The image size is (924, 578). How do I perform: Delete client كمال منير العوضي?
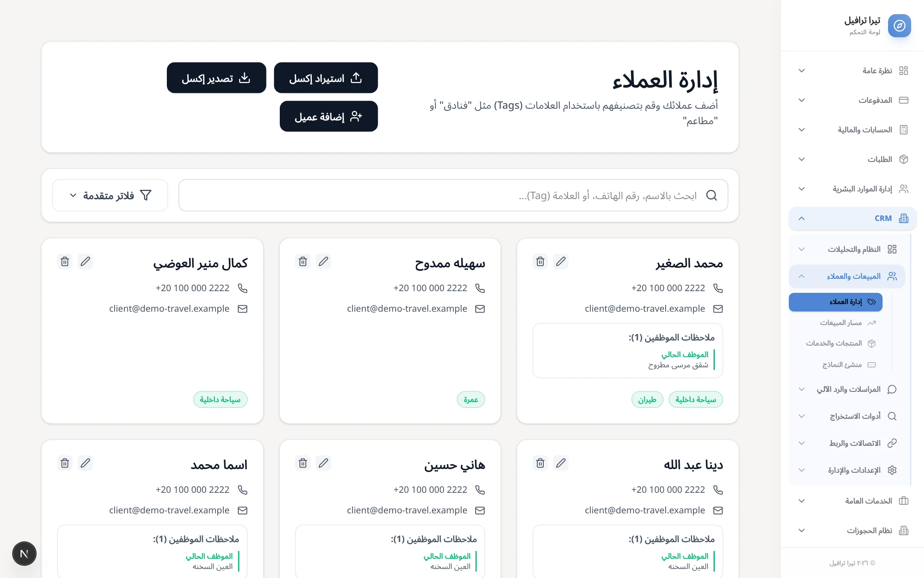click(65, 261)
